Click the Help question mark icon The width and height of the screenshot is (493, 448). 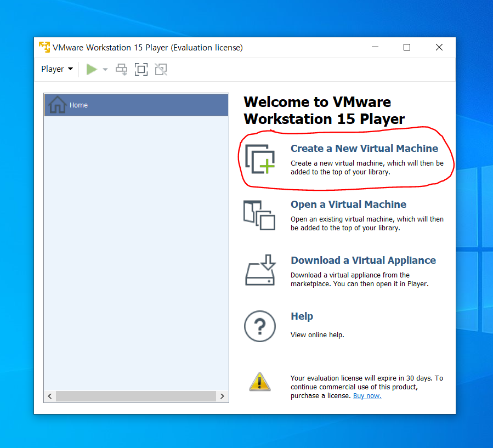point(260,326)
